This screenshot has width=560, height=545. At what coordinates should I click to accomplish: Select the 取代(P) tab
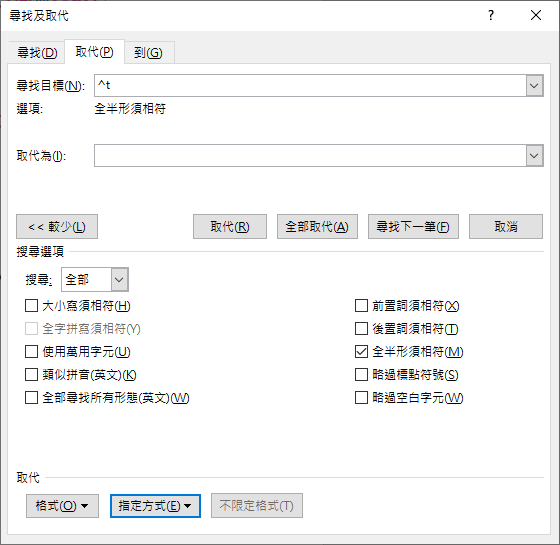pyautogui.click(x=94, y=52)
